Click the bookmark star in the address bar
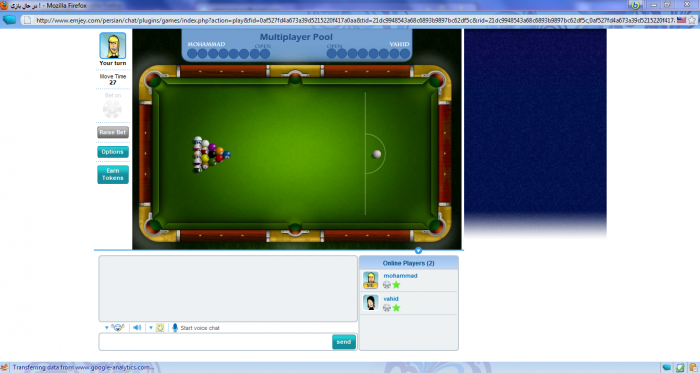This screenshot has width=700, height=373. pyautogui.click(x=692, y=20)
